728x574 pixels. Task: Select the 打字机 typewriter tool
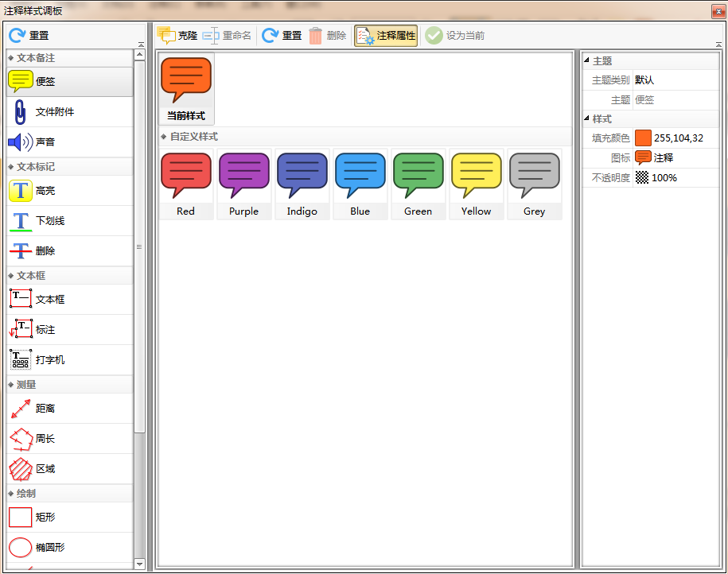70,359
